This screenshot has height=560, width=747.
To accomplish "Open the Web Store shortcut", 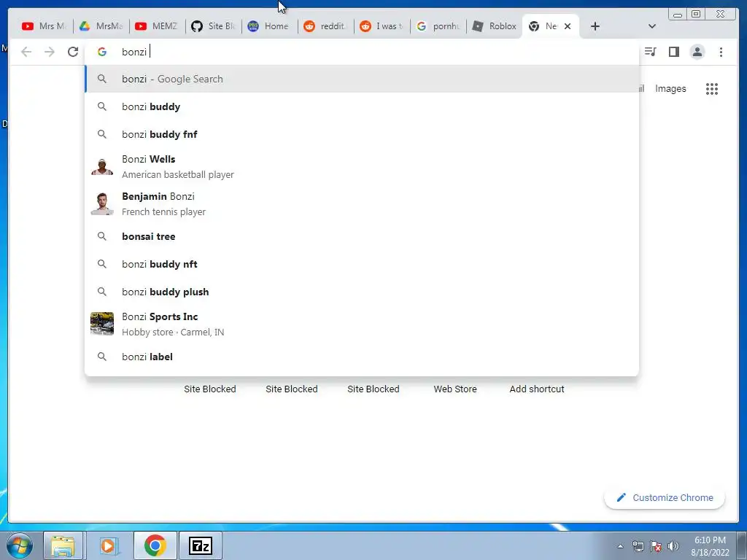I will point(455,389).
